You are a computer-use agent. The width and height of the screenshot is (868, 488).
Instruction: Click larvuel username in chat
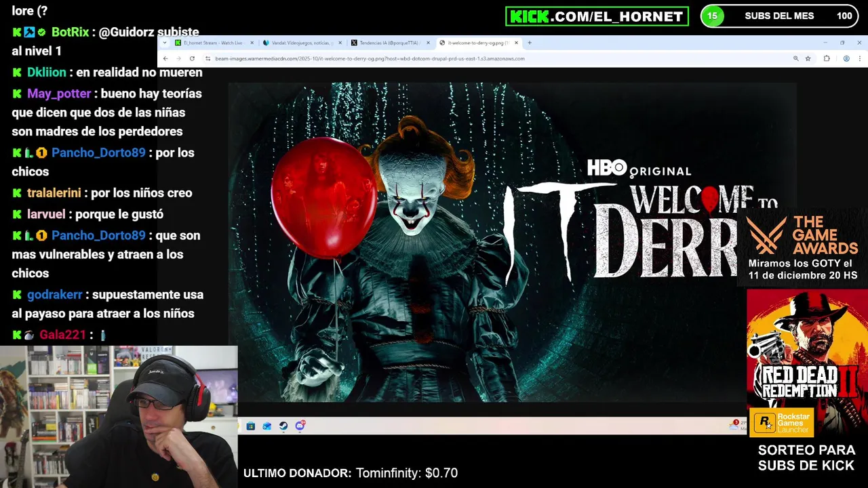pyautogui.click(x=46, y=213)
